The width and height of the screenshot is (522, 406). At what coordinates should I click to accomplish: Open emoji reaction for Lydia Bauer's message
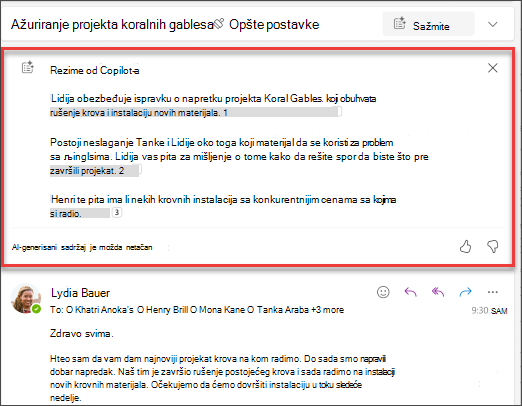pyautogui.click(x=383, y=292)
